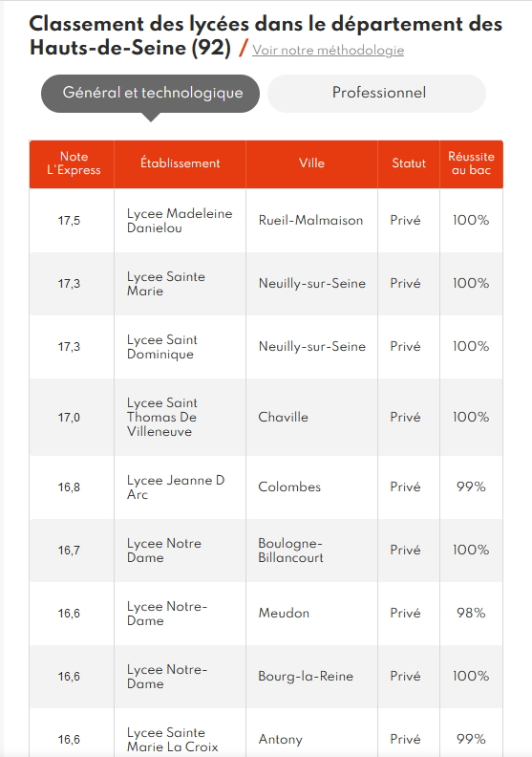The height and width of the screenshot is (757, 532).
Task: Click the Lycee Jeanne D Arc entry
Action: pos(176,487)
